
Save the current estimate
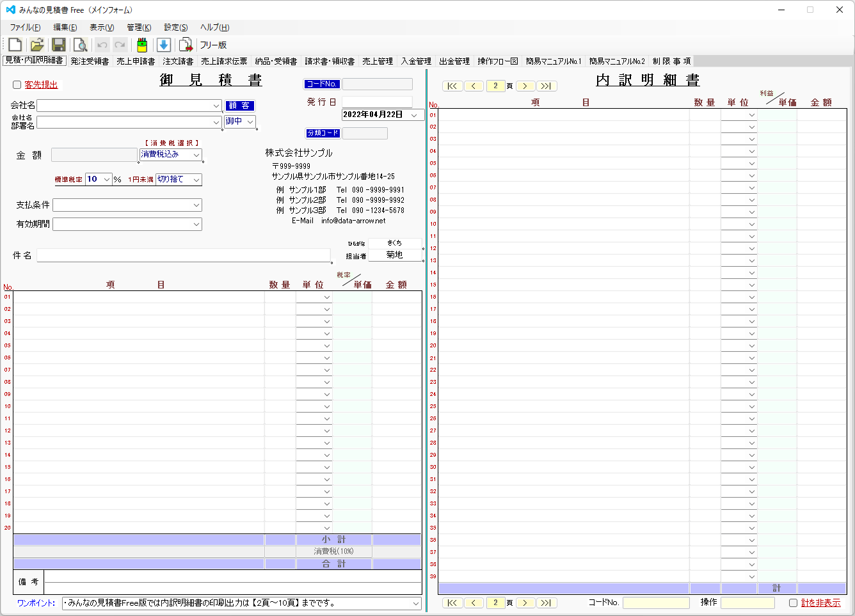(58, 43)
